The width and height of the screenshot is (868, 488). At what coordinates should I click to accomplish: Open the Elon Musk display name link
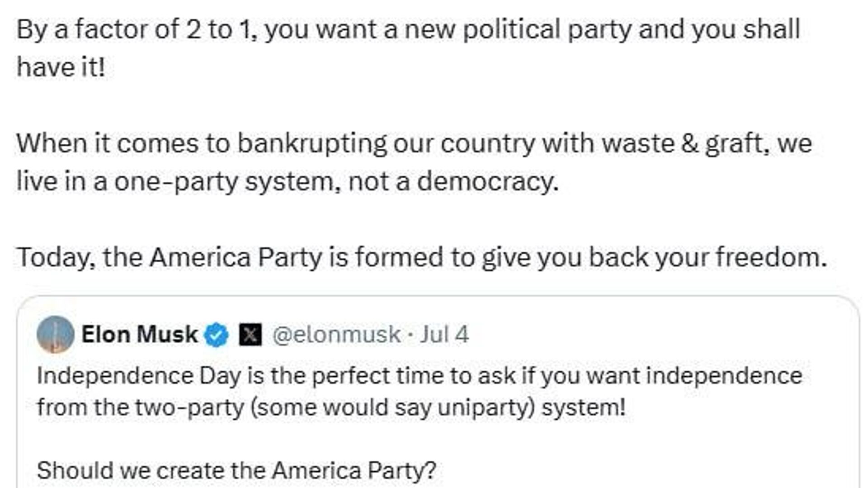point(139,335)
